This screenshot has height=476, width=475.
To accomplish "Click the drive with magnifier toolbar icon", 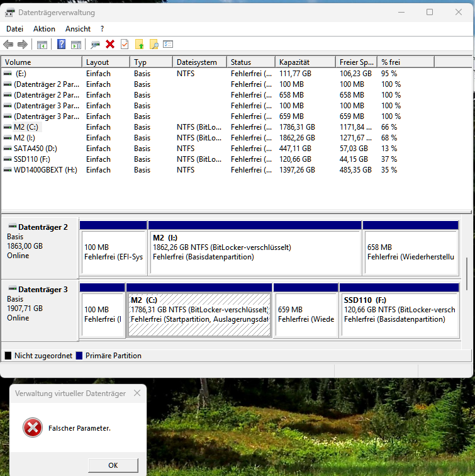I will point(95,45).
